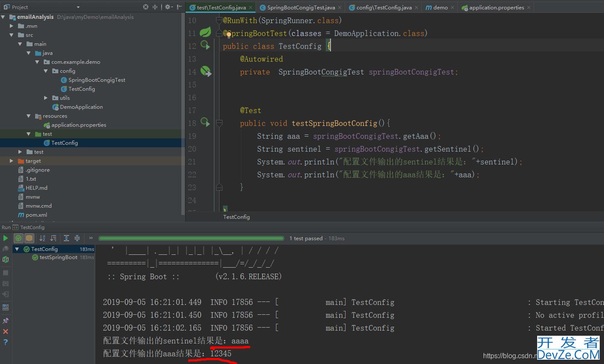Open help with the blue question mark

coord(5,342)
